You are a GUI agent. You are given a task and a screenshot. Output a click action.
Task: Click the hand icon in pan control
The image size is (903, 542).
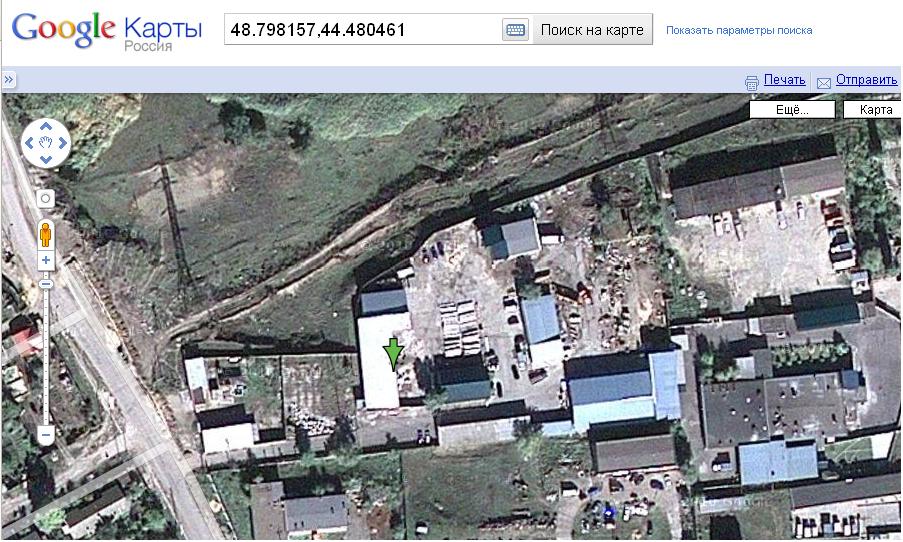[x=46, y=142]
